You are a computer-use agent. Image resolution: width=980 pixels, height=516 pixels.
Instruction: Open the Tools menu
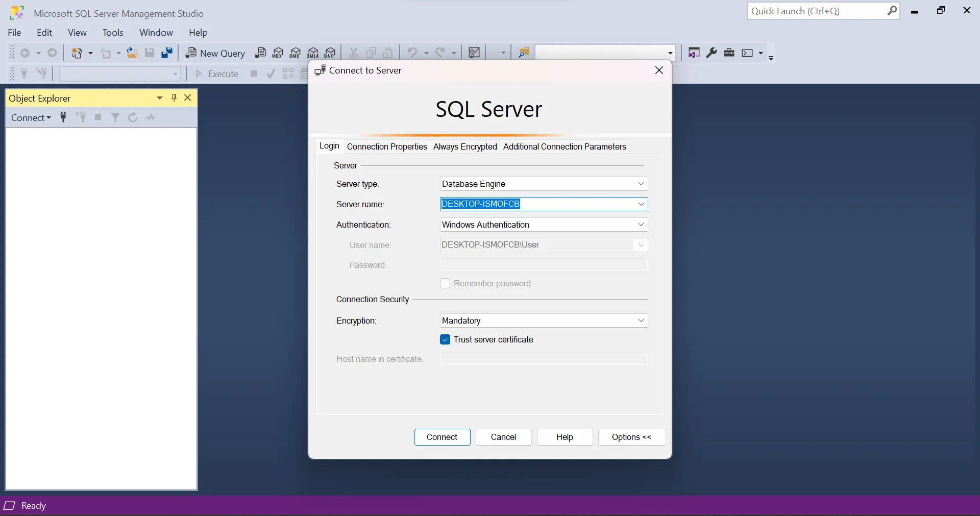[113, 33]
